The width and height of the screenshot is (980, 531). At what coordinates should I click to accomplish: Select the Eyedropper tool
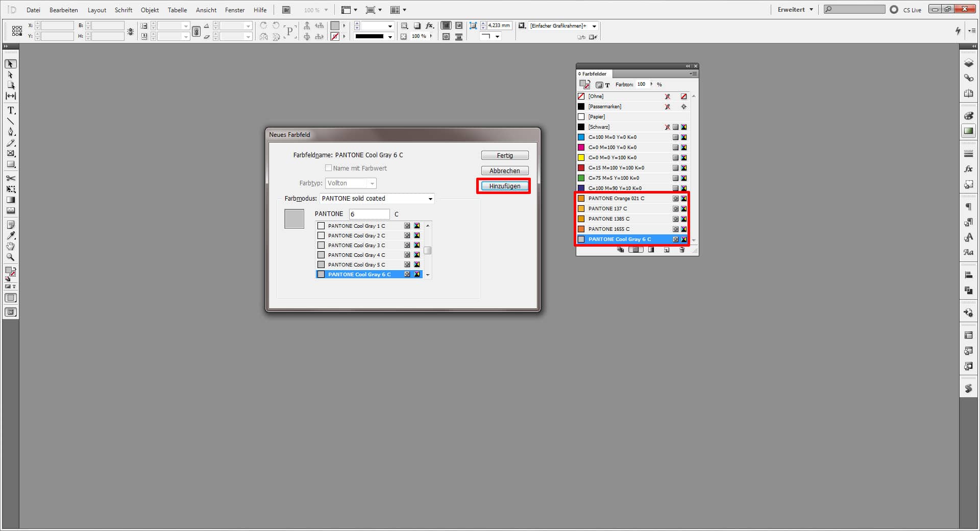click(x=10, y=235)
